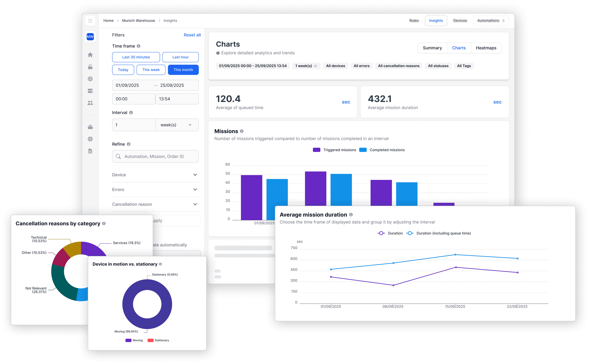Expand the Cancellation reason filter section
This screenshot has width=589, height=364.
click(x=155, y=204)
